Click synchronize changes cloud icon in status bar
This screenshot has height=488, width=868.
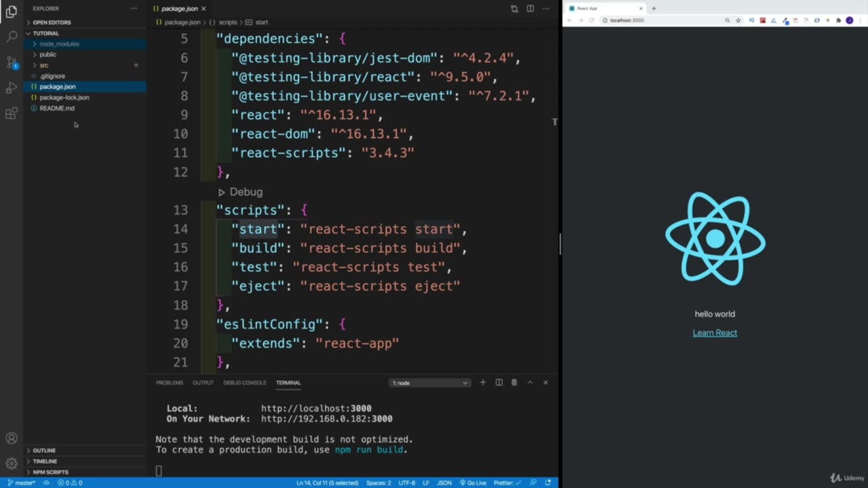(x=46, y=483)
